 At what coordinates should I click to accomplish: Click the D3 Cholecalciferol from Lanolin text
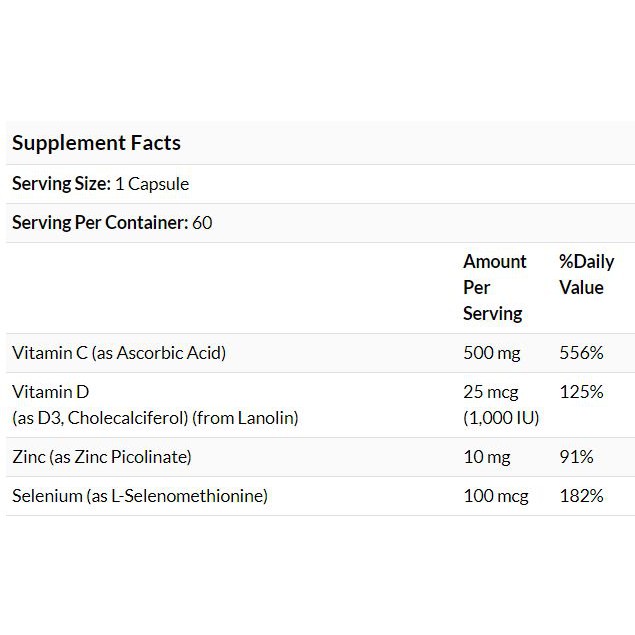(155, 418)
